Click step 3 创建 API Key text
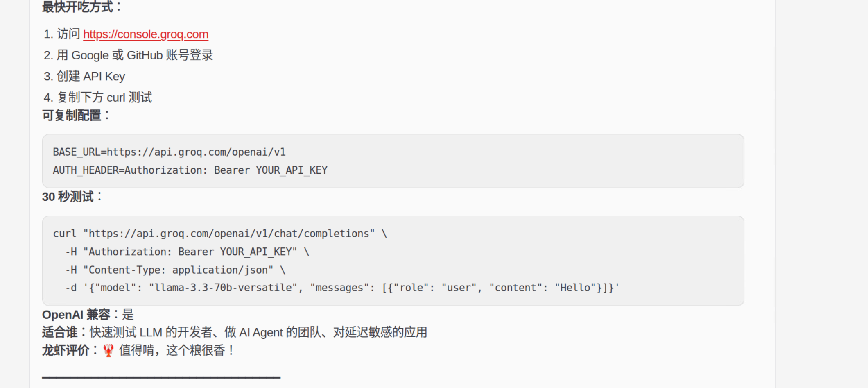The width and height of the screenshot is (868, 388). tap(91, 76)
